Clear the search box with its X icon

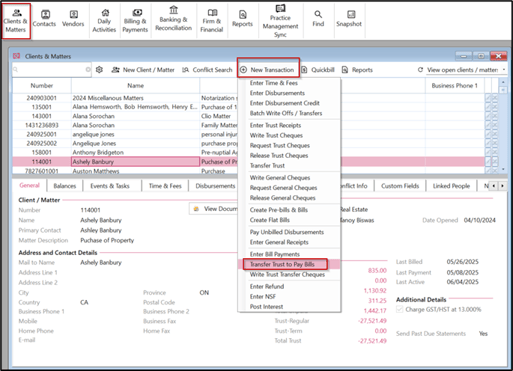(x=88, y=70)
